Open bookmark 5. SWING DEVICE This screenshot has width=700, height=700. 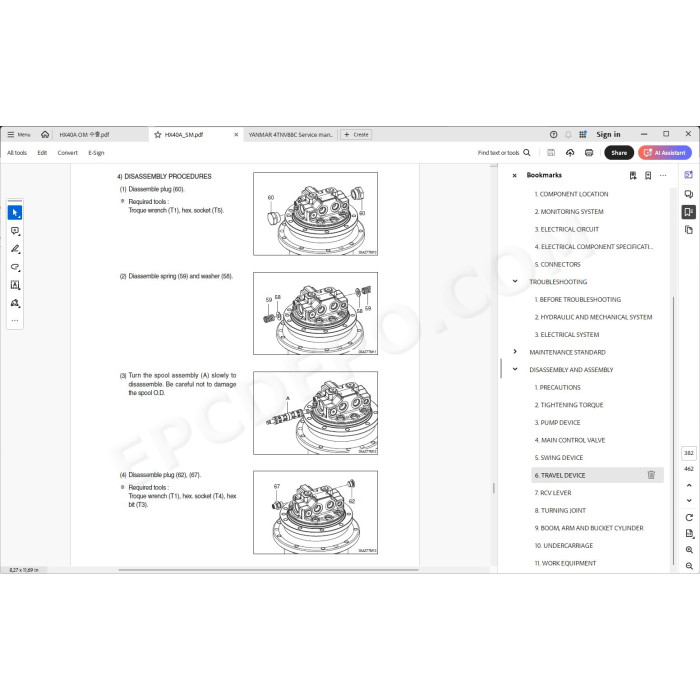558,458
